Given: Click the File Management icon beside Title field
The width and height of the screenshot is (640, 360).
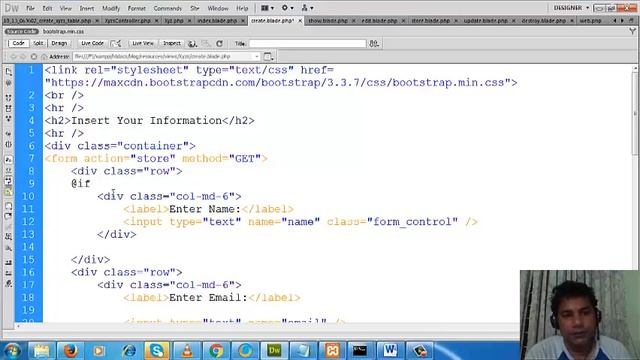Looking at the screenshot, I should point(374,43).
